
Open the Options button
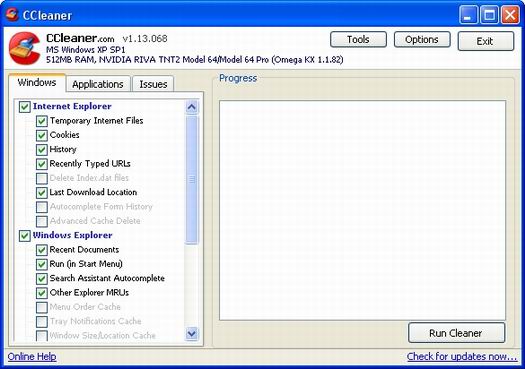pos(422,40)
